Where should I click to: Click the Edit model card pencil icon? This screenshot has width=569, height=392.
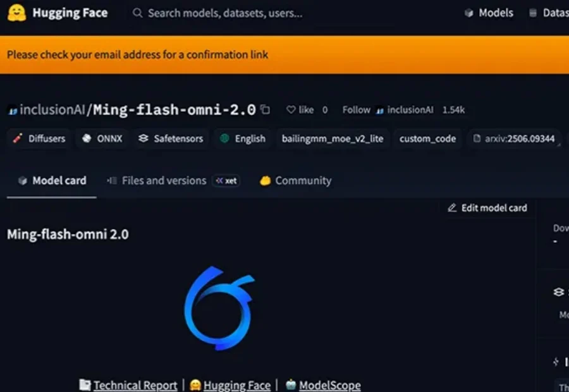(x=452, y=208)
